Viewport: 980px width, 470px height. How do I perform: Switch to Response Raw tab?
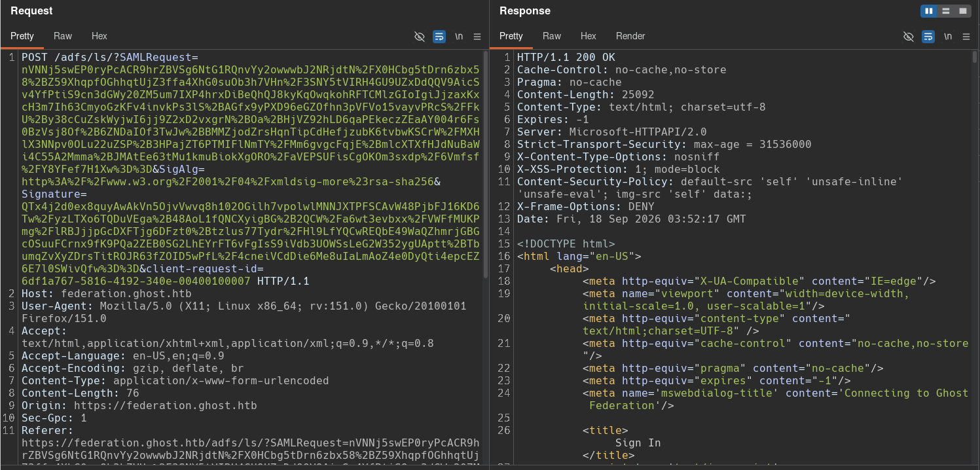552,36
